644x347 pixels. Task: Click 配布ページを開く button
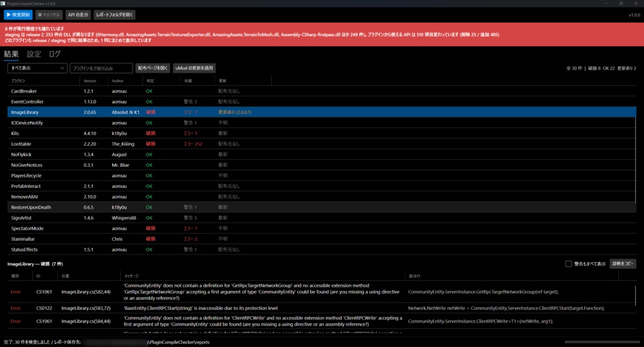[153, 68]
